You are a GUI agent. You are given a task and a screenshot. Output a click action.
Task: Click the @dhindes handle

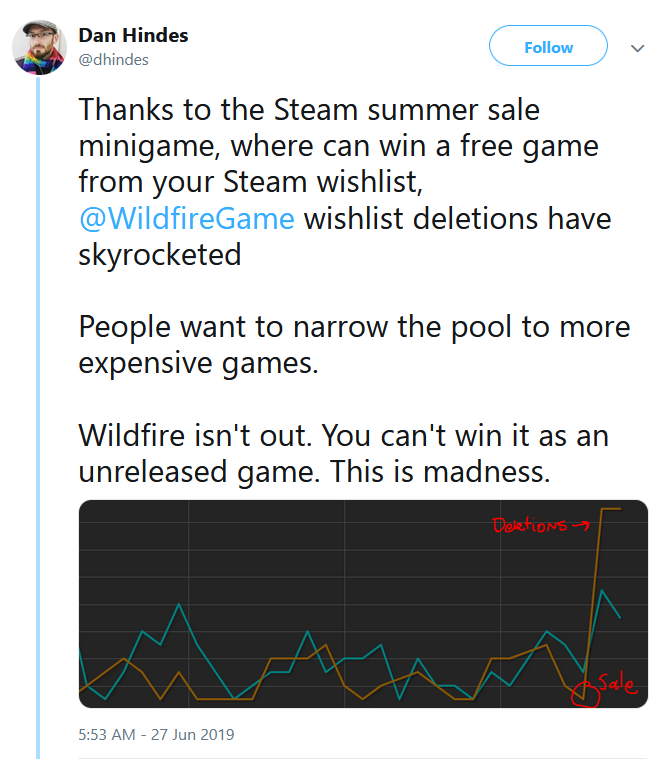pyautogui.click(x=113, y=59)
